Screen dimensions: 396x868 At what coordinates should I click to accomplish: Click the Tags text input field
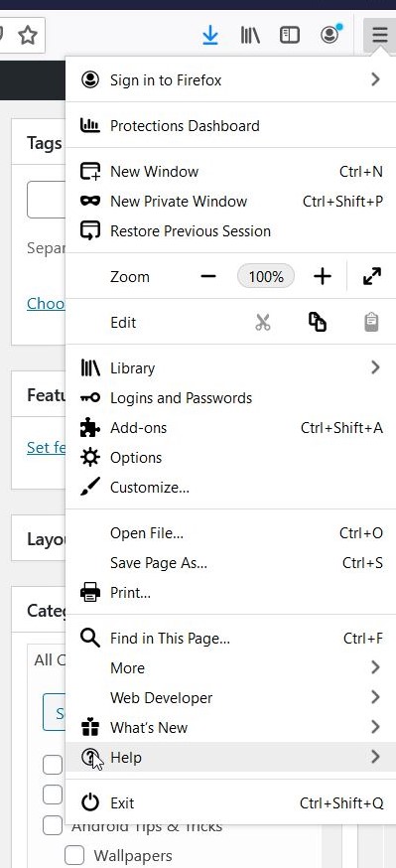pyautogui.click(x=47, y=200)
